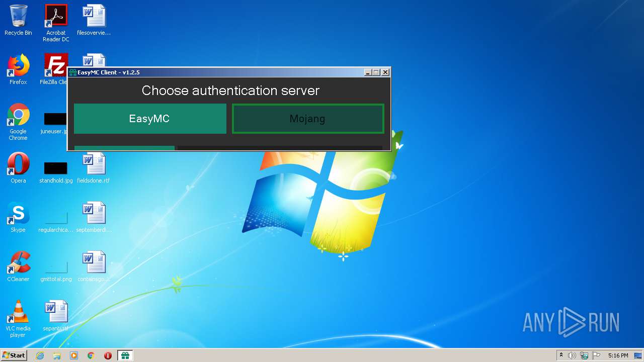The width and height of the screenshot is (644, 362).
Task: Click the EasyMC Client taskbar button
Action: pos(125,355)
